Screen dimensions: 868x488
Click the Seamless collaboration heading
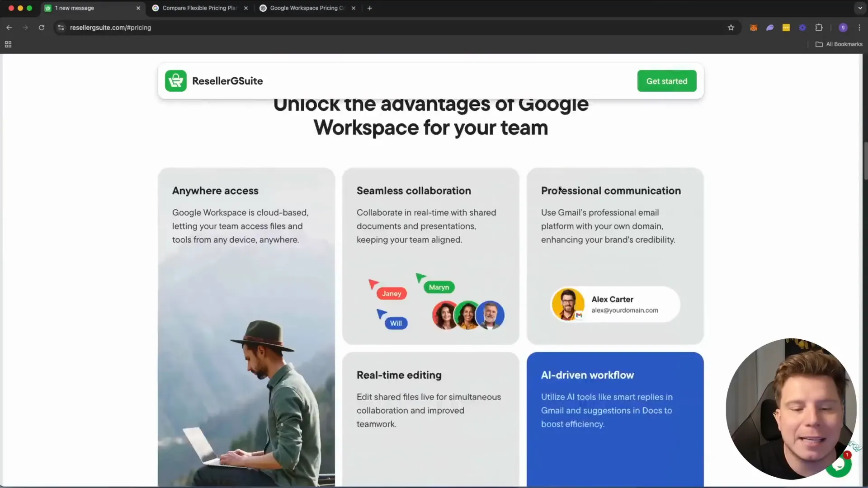pyautogui.click(x=414, y=191)
